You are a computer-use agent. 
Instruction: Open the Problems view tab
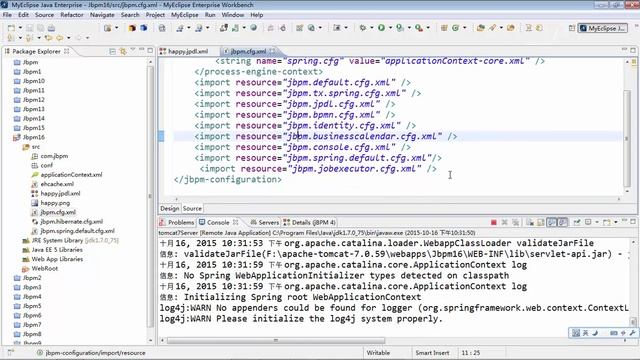pyautogui.click(x=177, y=222)
